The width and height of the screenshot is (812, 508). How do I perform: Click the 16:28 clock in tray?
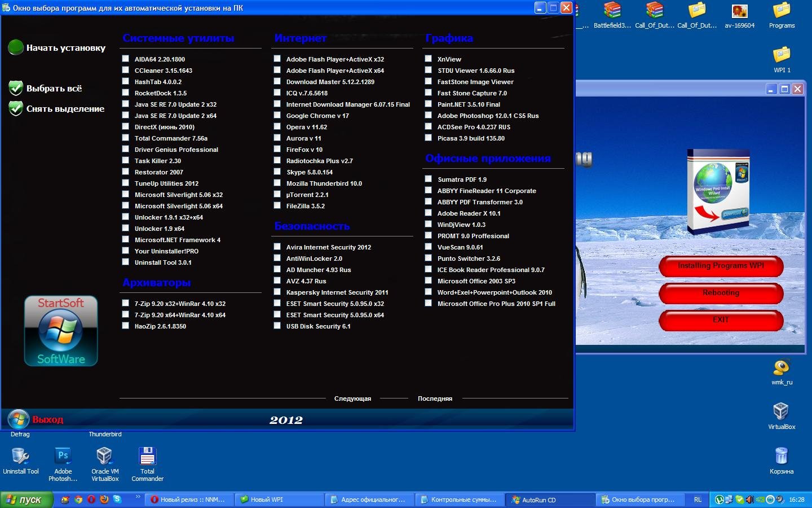[797, 500]
